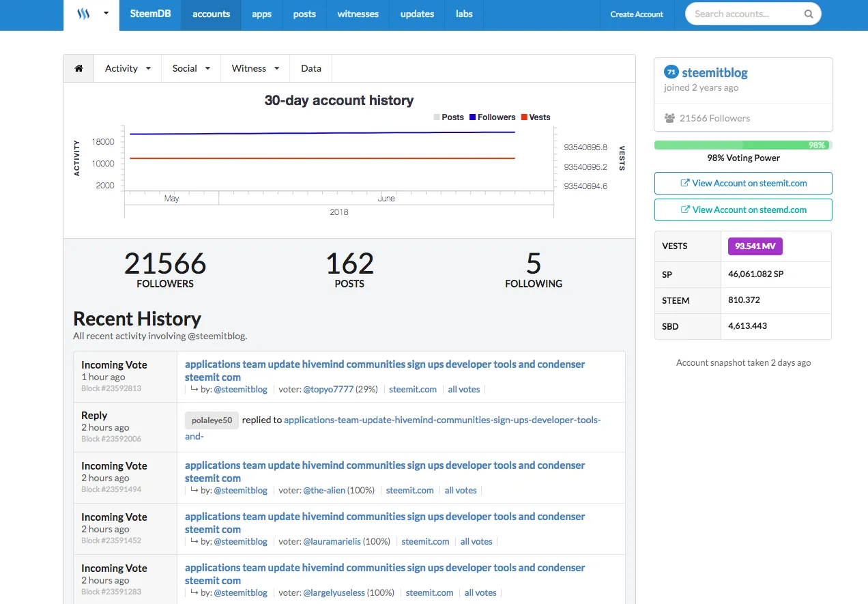Viewport: 868px width, 604px height.
Task: Go to witnesses in top navigation
Action: 358,14
